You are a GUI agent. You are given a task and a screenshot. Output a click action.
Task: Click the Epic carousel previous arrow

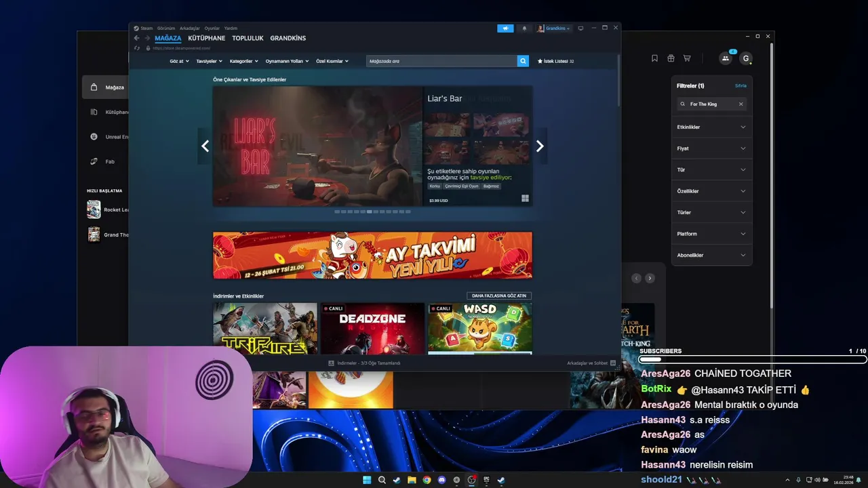point(636,278)
